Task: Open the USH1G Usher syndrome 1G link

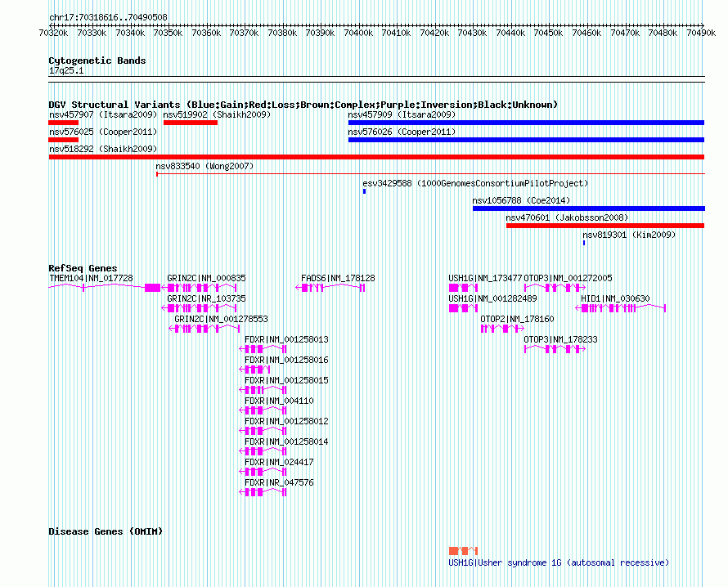Action: pos(559,562)
